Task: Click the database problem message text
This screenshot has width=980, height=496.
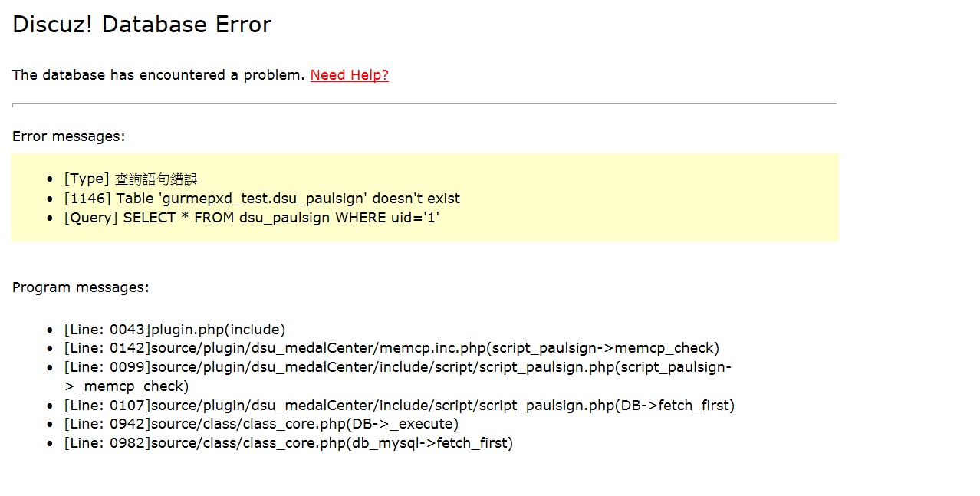Action: point(159,75)
